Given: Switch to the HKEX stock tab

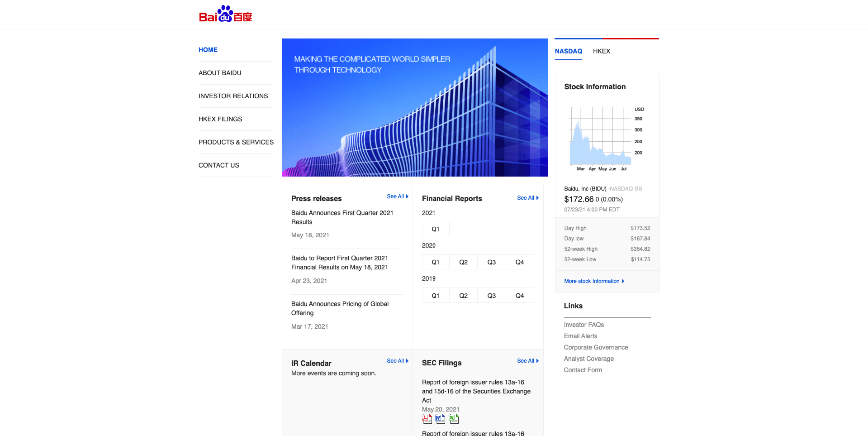Looking at the screenshot, I should (602, 51).
